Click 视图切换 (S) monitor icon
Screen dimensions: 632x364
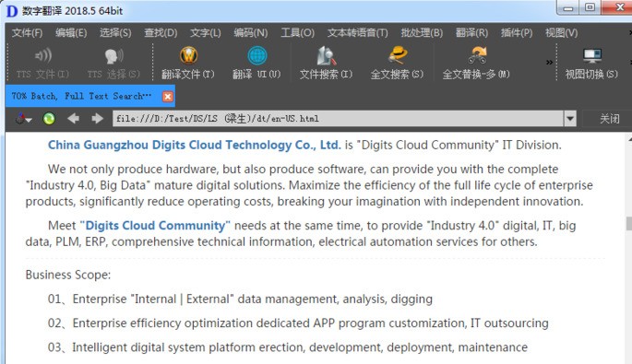[592, 55]
